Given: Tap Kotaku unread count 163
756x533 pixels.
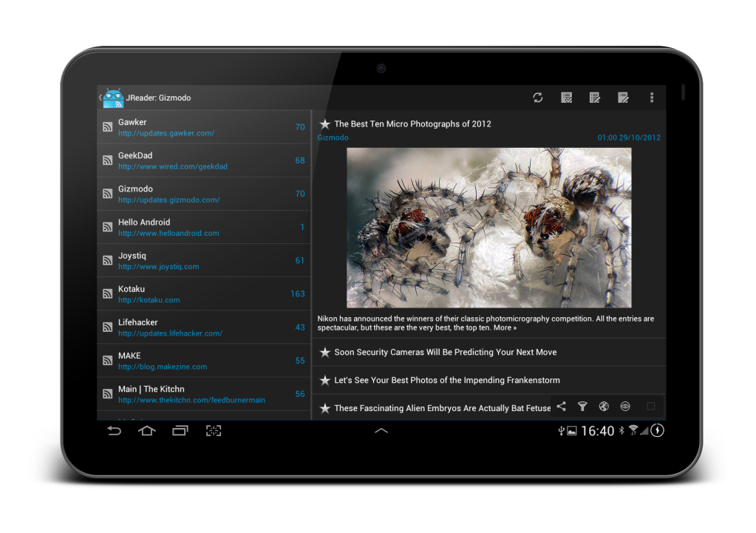Looking at the screenshot, I should point(298,293).
